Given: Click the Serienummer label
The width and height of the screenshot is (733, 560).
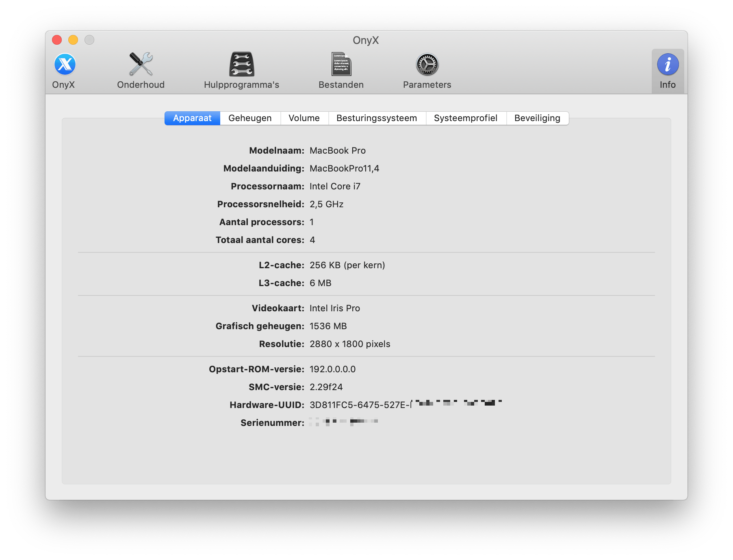Looking at the screenshot, I should tap(272, 423).
